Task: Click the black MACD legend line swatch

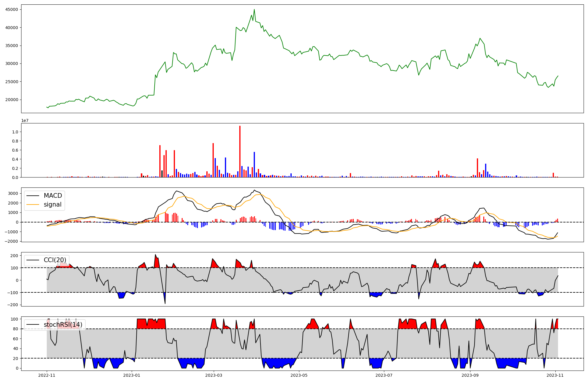Action: [x=33, y=196]
